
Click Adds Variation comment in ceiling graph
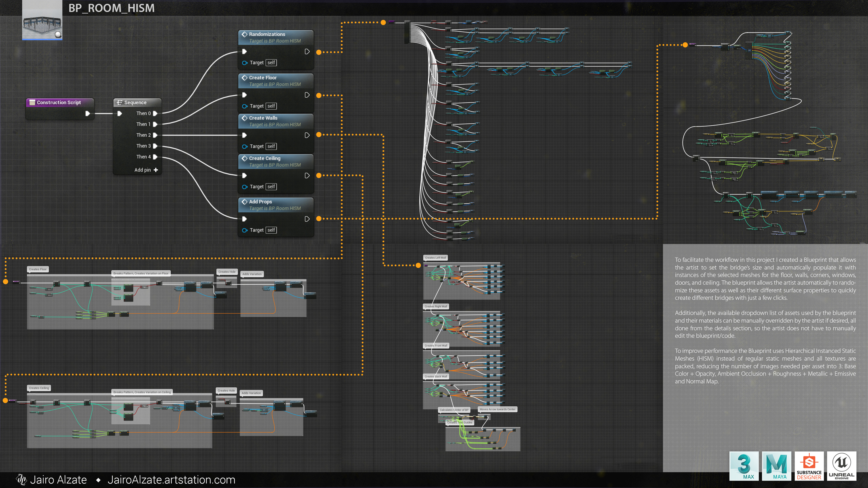click(251, 393)
